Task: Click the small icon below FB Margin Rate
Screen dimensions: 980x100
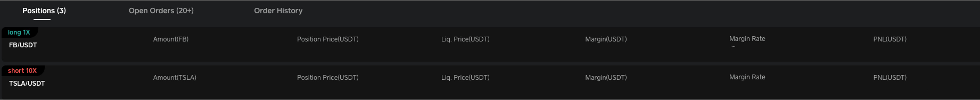Action: [733, 47]
